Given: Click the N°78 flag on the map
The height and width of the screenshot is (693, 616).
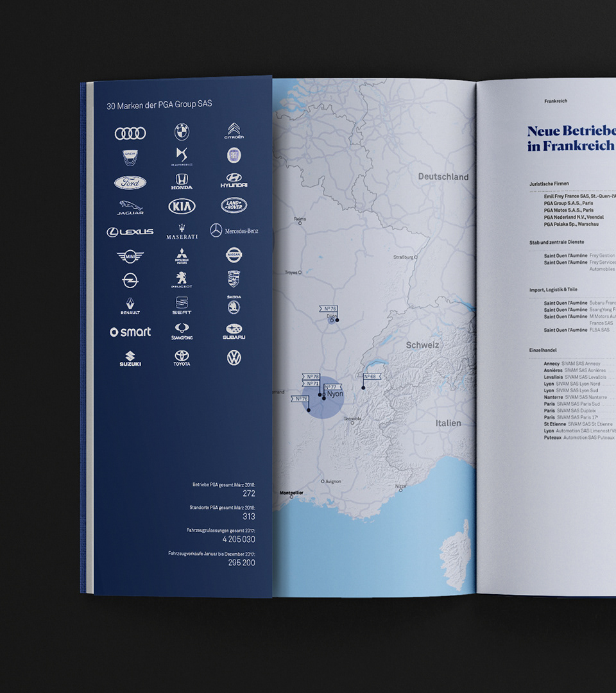Looking at the screenshot, I should coord(311,377).
